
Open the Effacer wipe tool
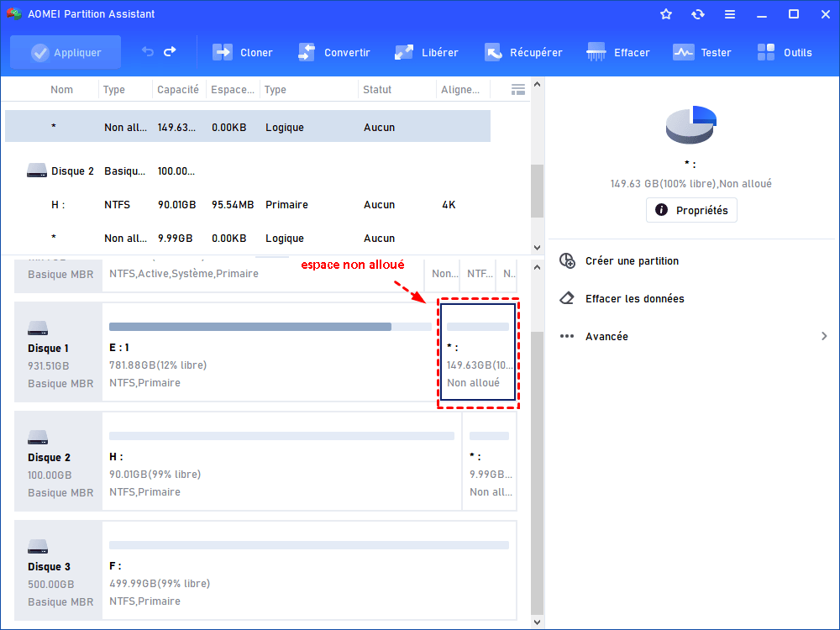tap(597, 52)
